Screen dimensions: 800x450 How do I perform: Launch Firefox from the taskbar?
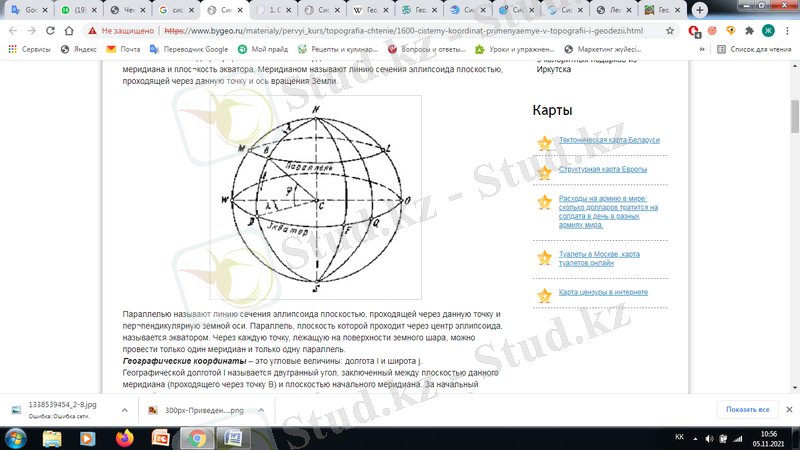click(124, 438)
